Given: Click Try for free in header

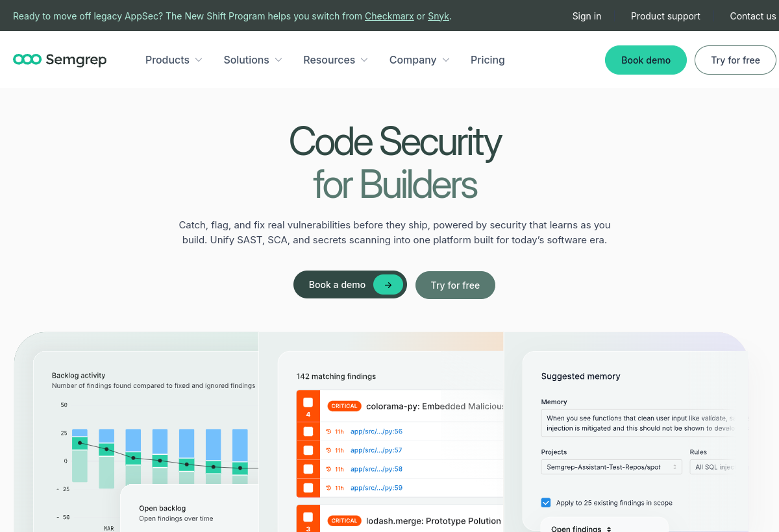Looking at the screenshot, I should click(x=736, y=60).
